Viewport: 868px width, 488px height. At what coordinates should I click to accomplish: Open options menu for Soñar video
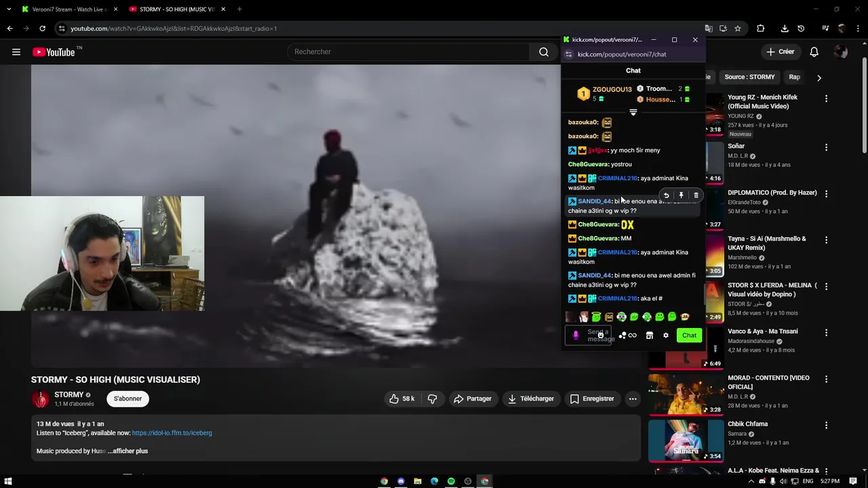(x=826, y=147)
